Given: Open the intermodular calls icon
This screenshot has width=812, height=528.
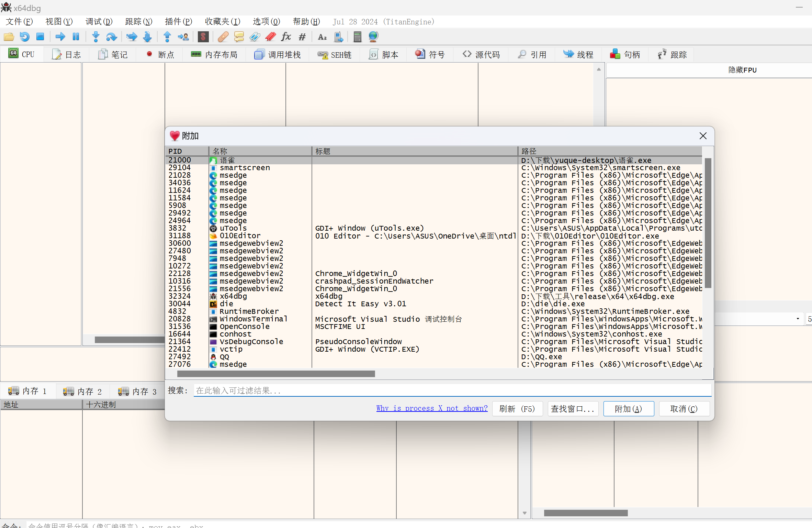Looking at the screenshot, I should 338,37.
